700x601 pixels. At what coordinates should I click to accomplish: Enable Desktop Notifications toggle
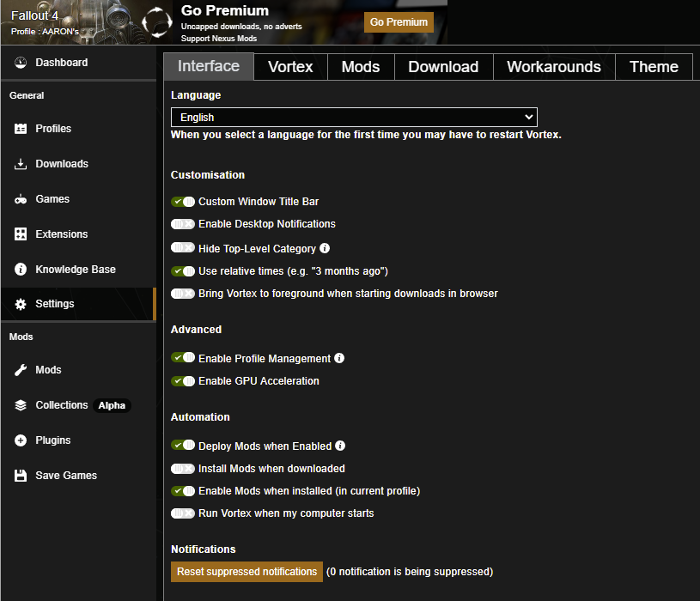point(183,224)
